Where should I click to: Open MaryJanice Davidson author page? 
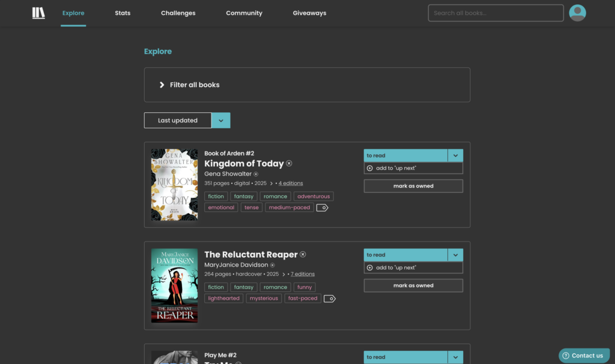[236, 265]
